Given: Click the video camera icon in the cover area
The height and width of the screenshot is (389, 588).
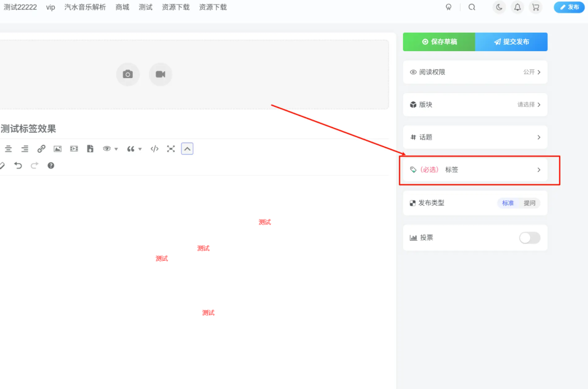Looking at the screenshot, I should 161,74.
